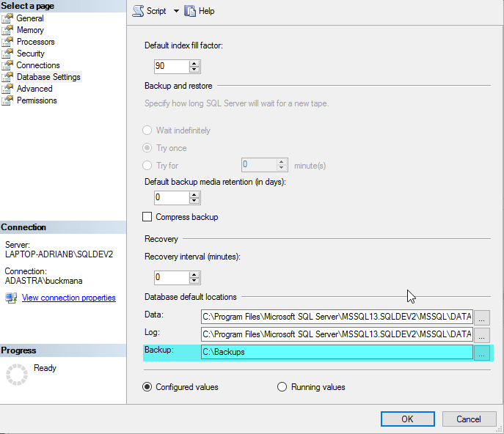The width and height of the screenshot is (504, 434).
Task: Select the General page icon
Action: click(8, 18)
